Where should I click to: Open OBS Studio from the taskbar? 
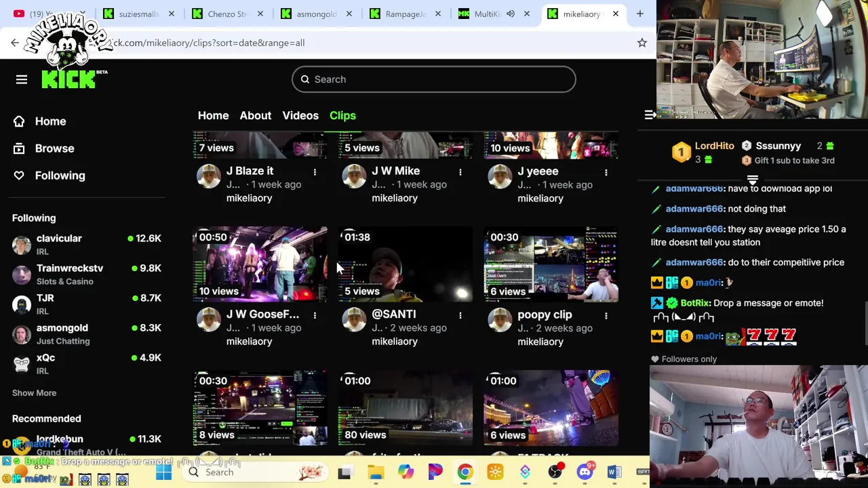(x=555, y=472)
